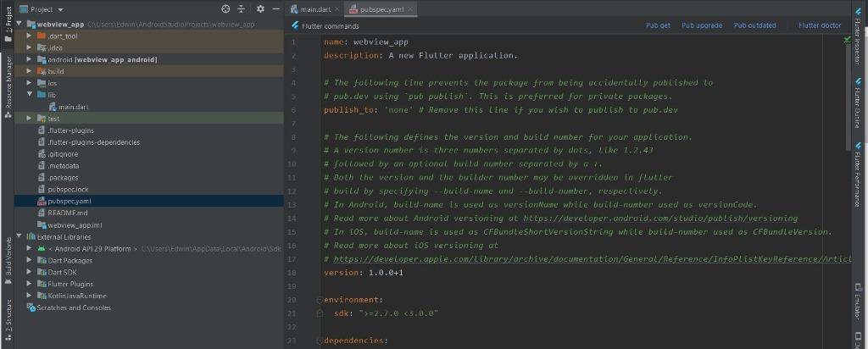Screen dimensions: 868x349
Task: Select the .flutter-plugins file
Action: click(70, 130)
